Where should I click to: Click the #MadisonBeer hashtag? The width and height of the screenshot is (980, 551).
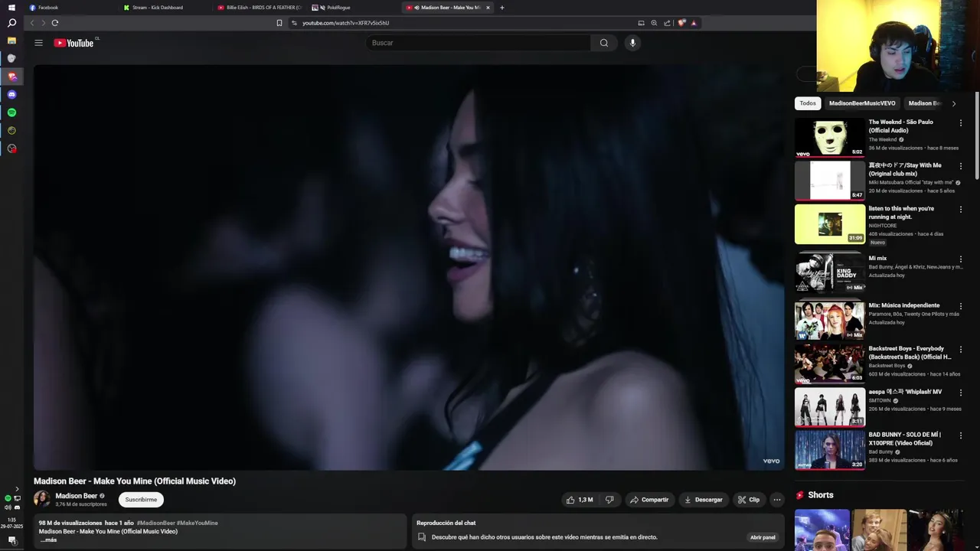point(155,523)
